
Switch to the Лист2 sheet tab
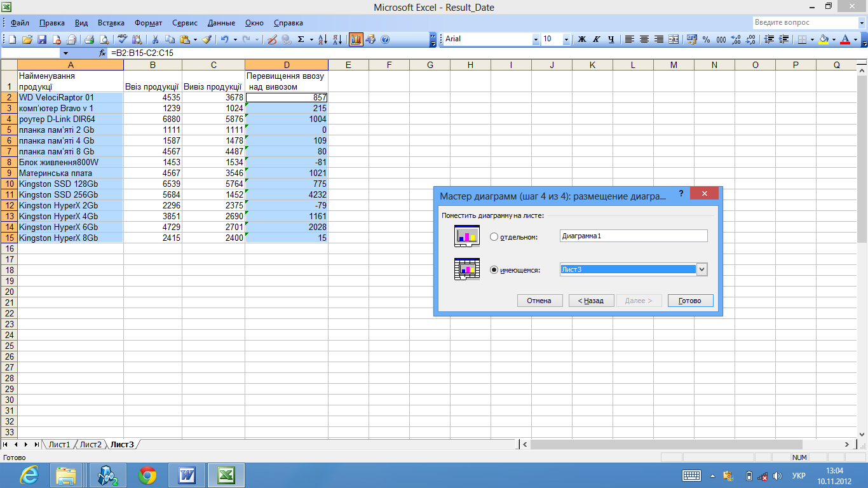91,444
